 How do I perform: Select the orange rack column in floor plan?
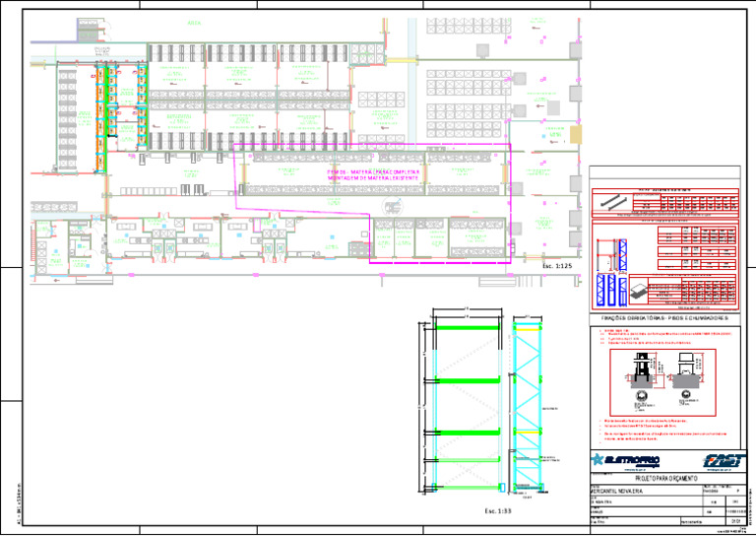tap(100, 118)
